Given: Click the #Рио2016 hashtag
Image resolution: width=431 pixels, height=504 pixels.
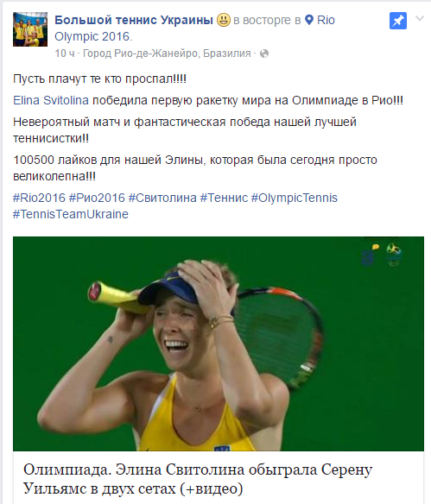Looking at the screenshot, I should pyautogui.click(x=97, y=198).
